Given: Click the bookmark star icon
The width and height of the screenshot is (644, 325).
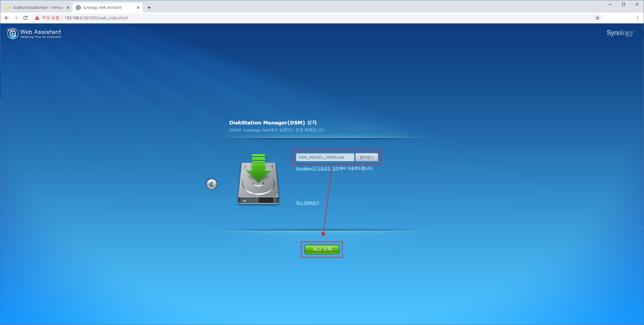Looking at the screenshot, I should pos(597,18).
